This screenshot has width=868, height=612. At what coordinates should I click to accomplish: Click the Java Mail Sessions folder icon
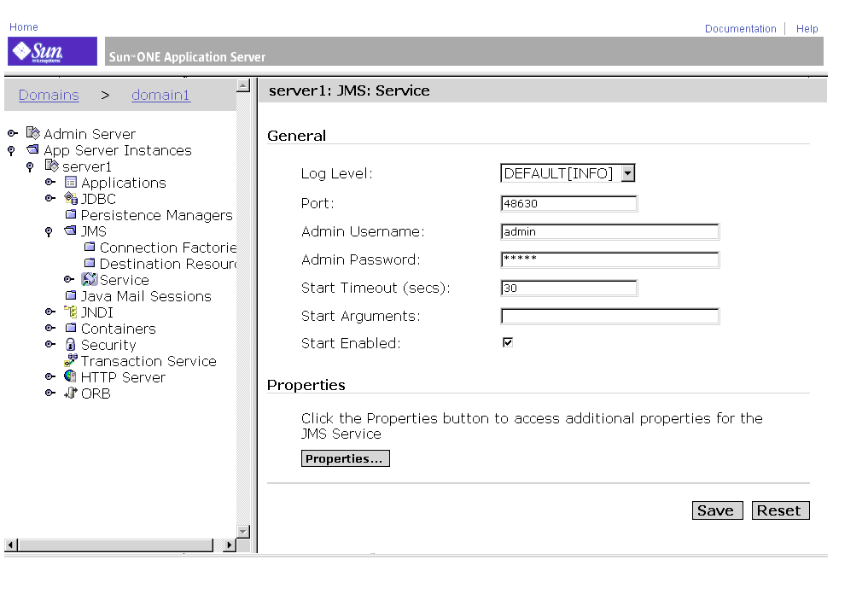(x=70, y=295)
